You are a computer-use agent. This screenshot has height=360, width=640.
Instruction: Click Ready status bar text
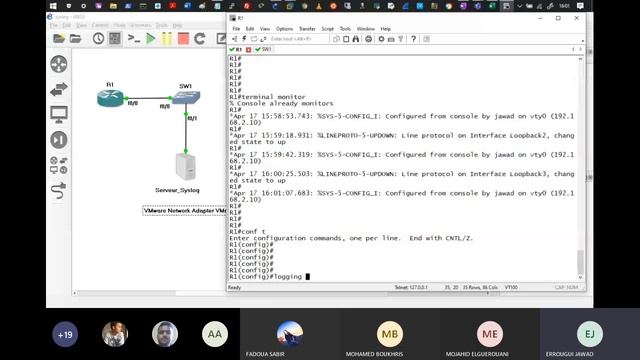pos(235,287)
